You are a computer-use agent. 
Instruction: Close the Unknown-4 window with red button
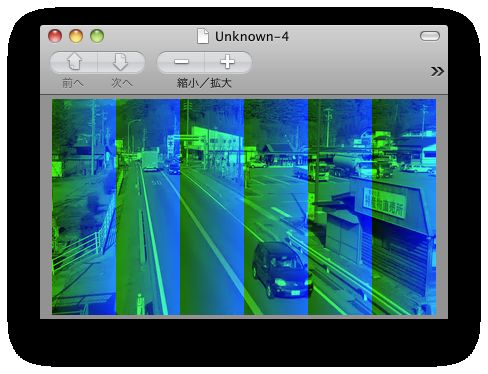[55, 36]
